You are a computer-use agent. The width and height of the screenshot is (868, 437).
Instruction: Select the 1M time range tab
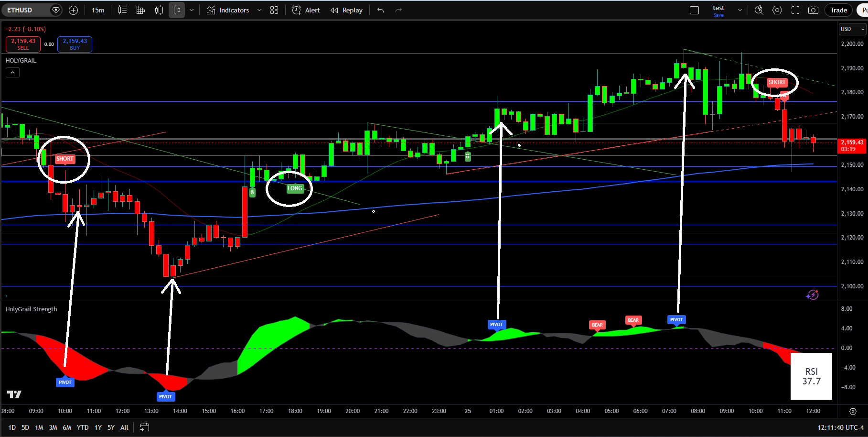click(39, 427)
